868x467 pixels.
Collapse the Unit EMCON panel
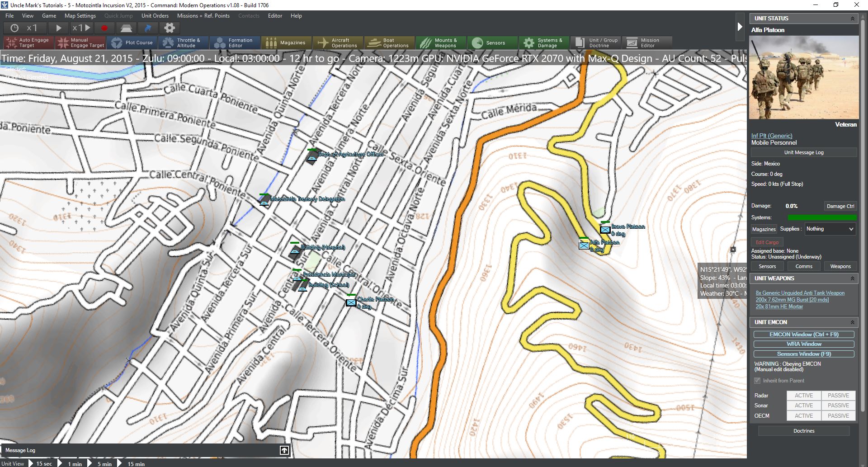pos(852,322)
